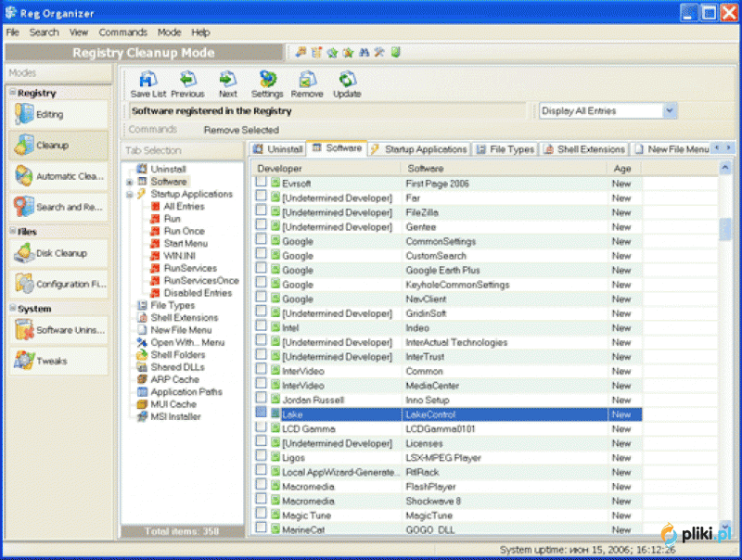The width and height of the screenshot is (742, 560).
Task: Check the Evrsoft First Page 2006 checkbox
Action: point(261,182)
